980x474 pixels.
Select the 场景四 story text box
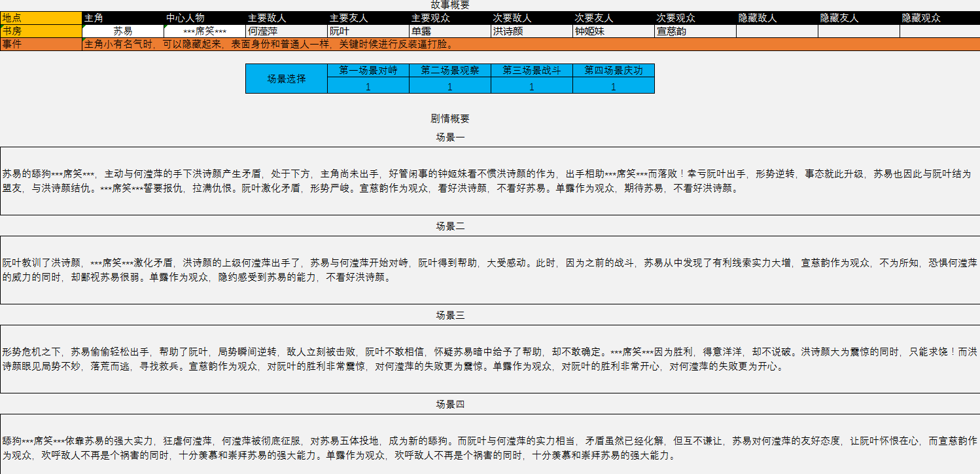[490, 444]
